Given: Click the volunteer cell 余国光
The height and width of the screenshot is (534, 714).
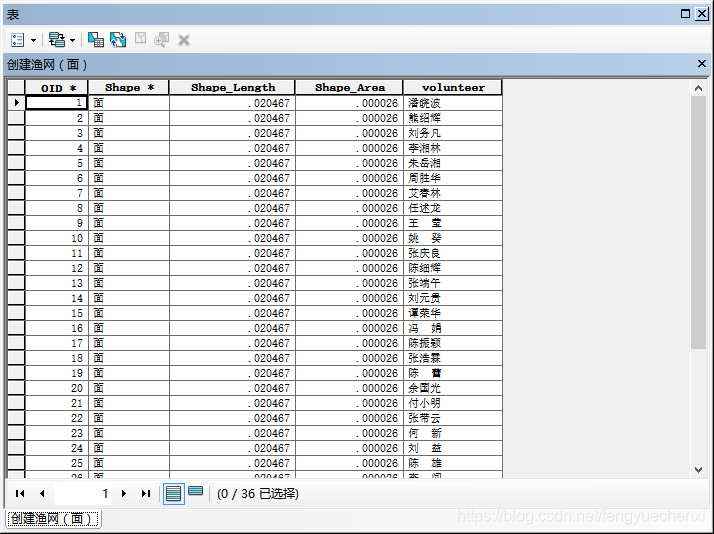Looking at the screenshot, I should pyautogui.click(x=453, y=388).
